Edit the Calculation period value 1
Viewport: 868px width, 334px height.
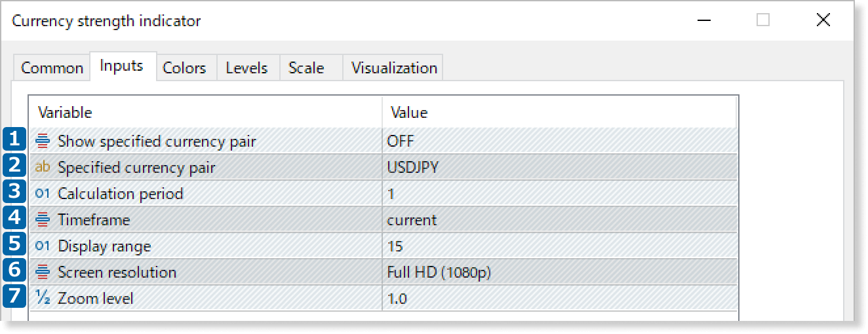pyautogui.click(x=560, y=193)
